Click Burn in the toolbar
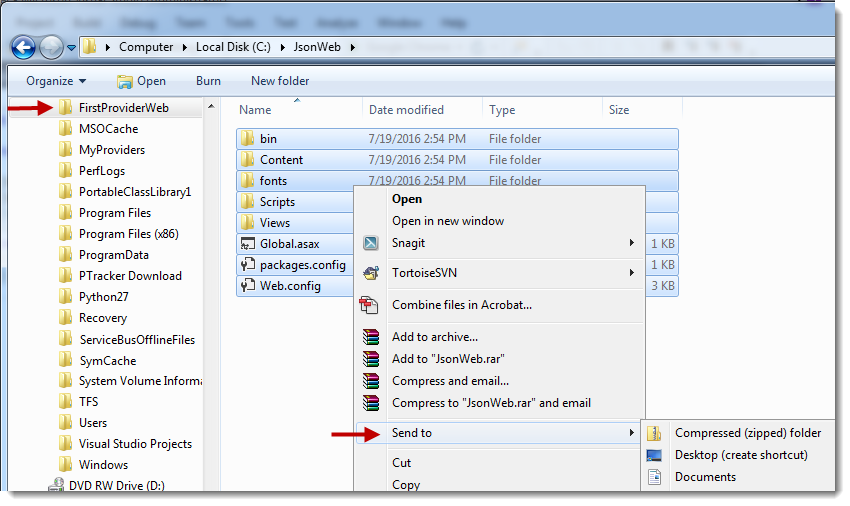 208,81
